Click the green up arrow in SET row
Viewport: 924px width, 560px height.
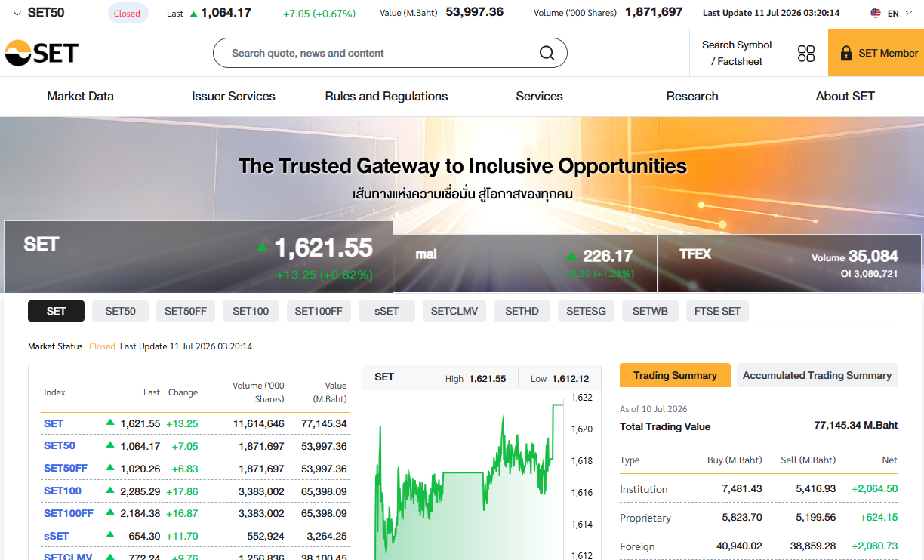(110, 423)
